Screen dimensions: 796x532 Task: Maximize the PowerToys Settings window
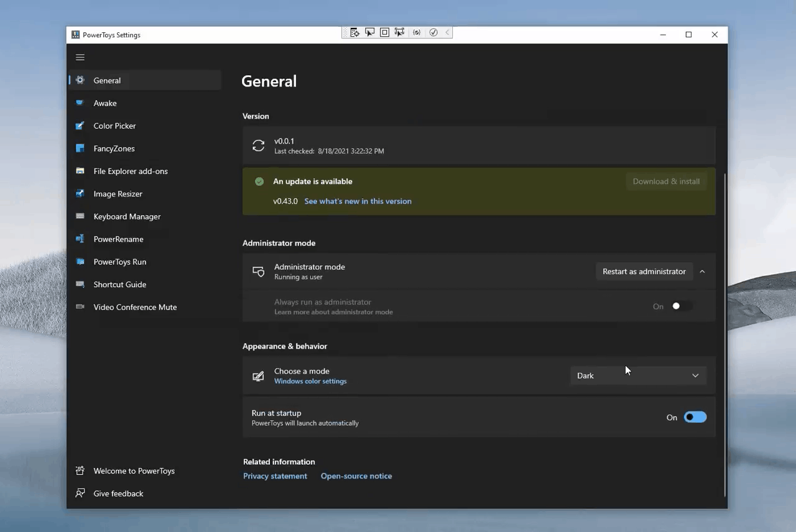point(688,35)
